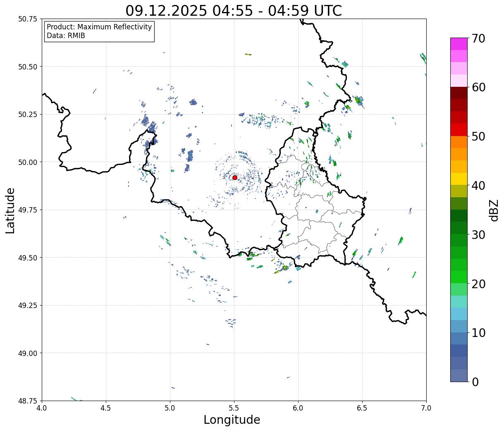Click the 0 value on the colorbar
The height and width of the screenshot is (430, 504).
(475, 382)
